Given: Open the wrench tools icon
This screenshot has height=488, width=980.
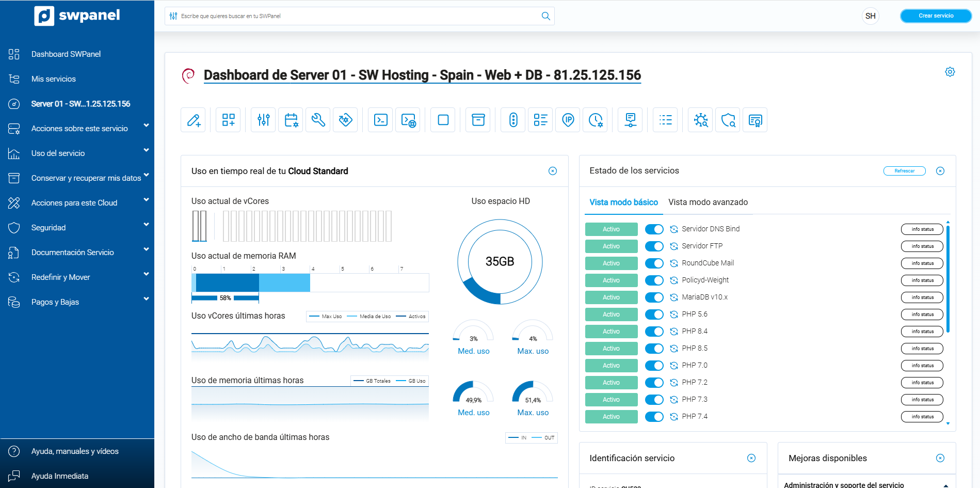Looking at the screenshot, I should 318,120.
